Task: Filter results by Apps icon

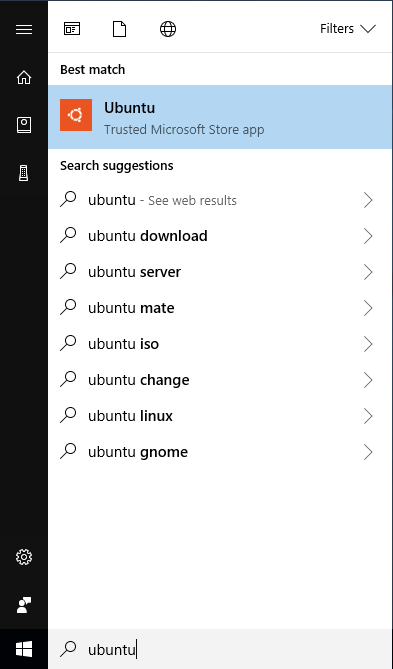Action: coord(72,29)
